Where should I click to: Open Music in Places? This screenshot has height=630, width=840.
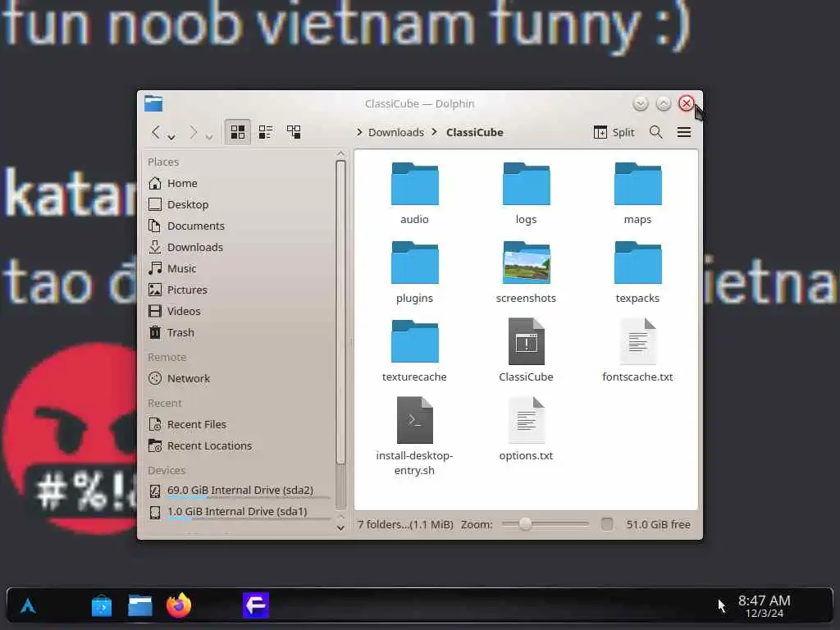(x=240, y=268)
